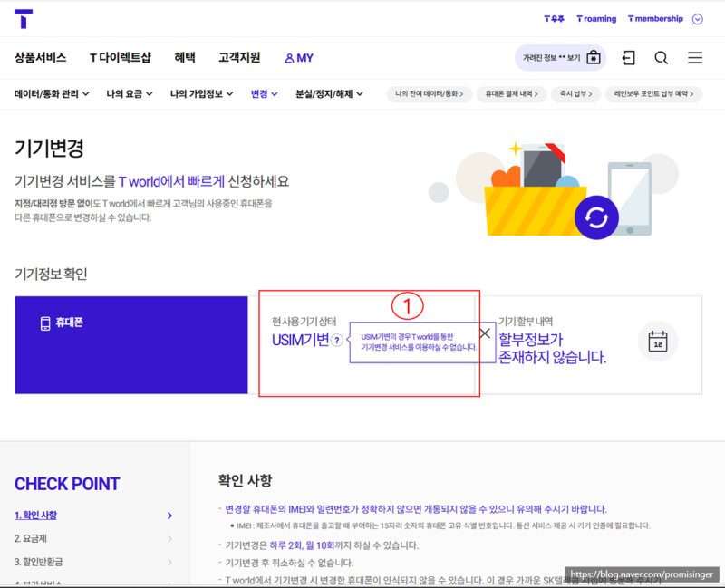Expand the circled arrow next to T membership
The image size is (725, 588).
697,19
